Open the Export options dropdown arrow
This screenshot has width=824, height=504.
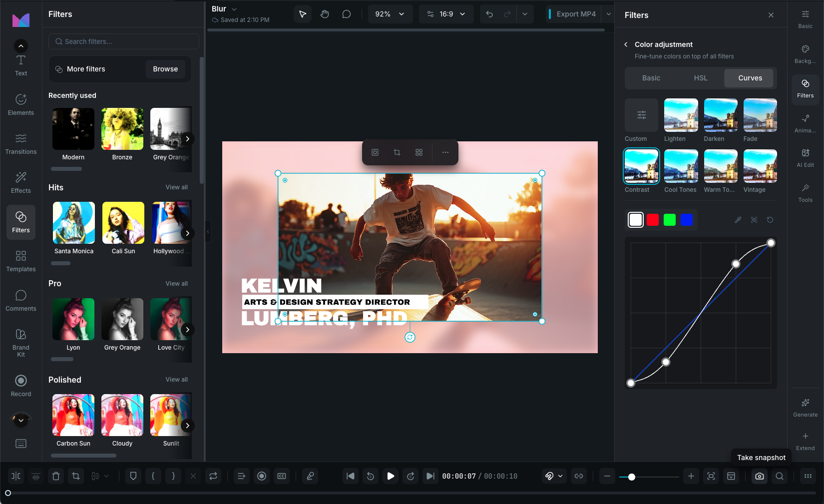[x=609, y=14]
